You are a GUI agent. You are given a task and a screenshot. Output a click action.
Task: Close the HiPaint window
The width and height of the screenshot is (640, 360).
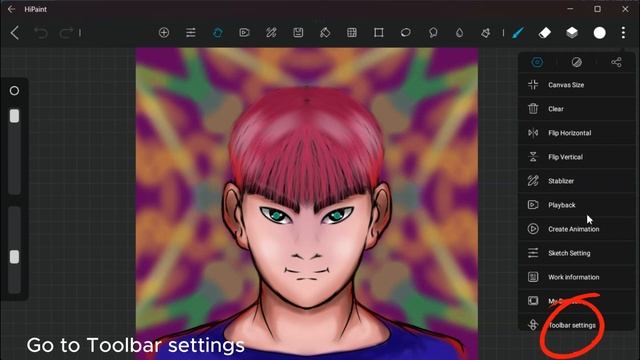tap(625, 9)
